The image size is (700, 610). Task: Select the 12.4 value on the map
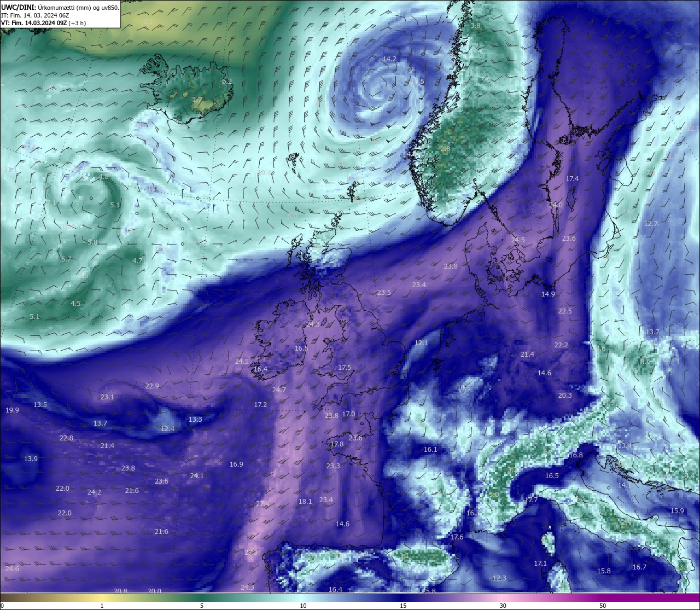(x=167, y=429)
